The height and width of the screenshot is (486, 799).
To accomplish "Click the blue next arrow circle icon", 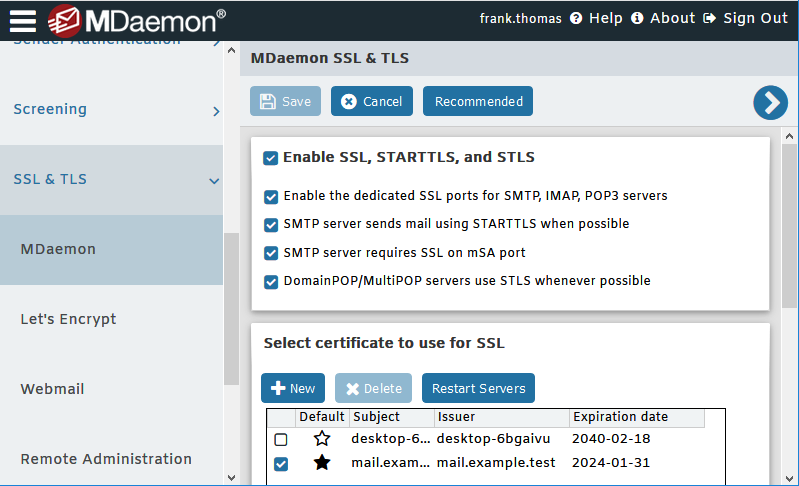I will point(770,102).
